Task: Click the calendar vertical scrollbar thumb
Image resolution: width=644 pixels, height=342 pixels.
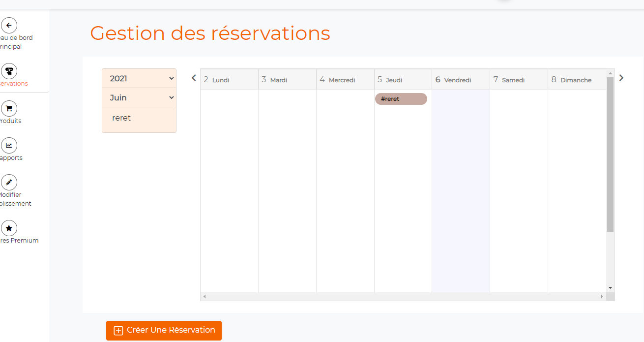Action: tap(610, 154)
